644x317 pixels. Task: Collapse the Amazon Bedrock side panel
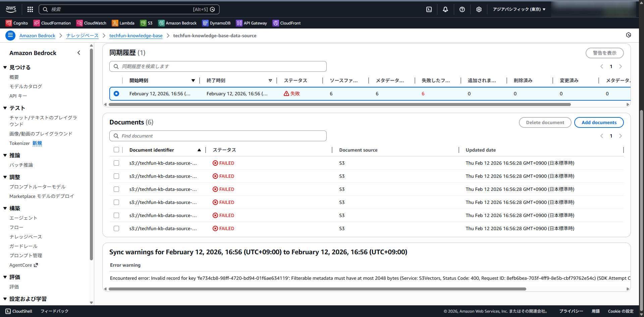coord(79,53)
